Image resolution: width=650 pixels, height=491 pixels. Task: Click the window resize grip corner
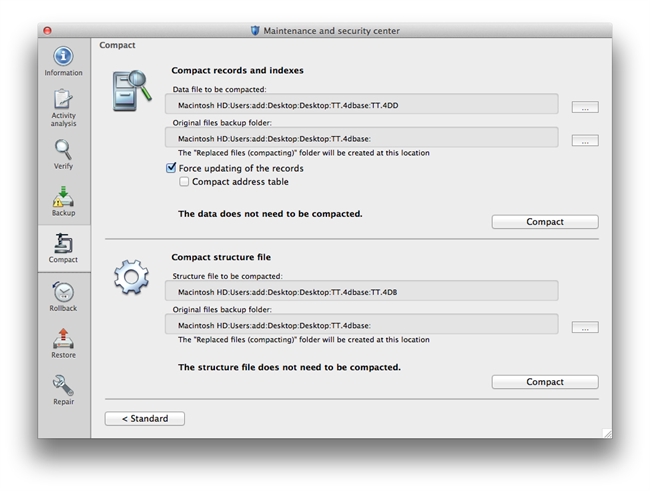pos(606,433)
